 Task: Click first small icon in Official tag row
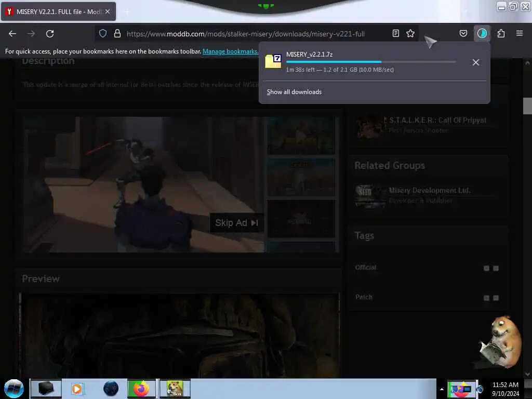tap(486, 268)
